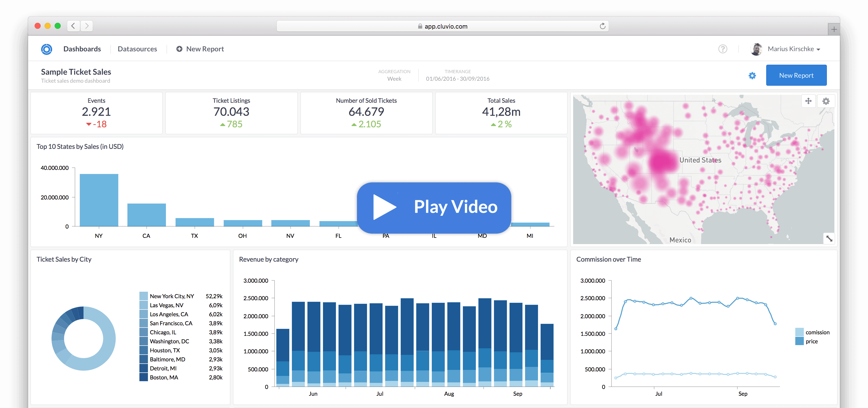The image size is (868, 408).
Task: Open the map widget settings gear
Action: point(826,101)
